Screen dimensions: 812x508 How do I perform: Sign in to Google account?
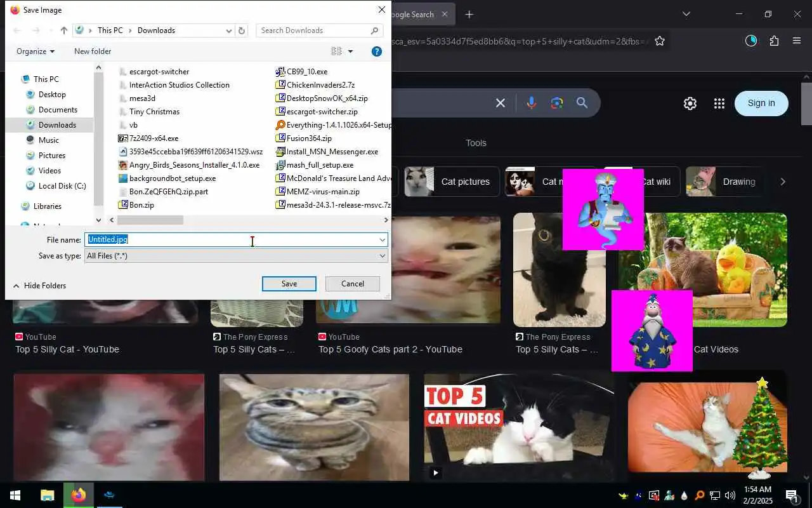tap(761, 104)
